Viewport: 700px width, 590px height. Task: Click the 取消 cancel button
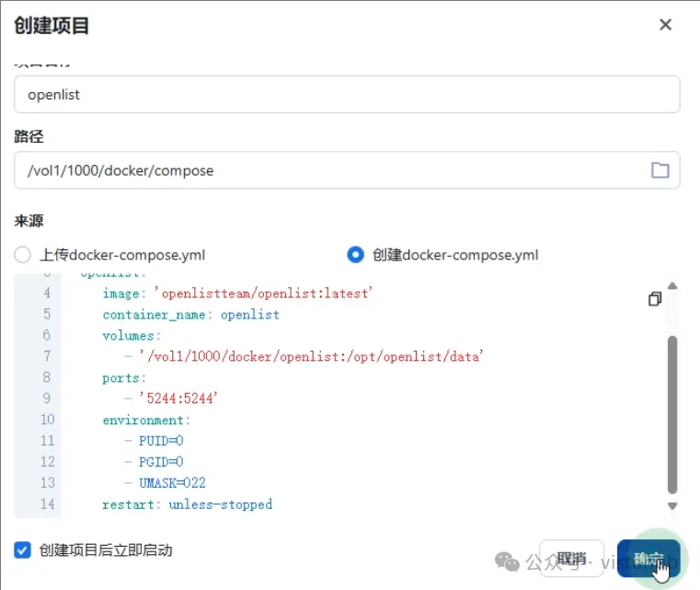[571, 559]
